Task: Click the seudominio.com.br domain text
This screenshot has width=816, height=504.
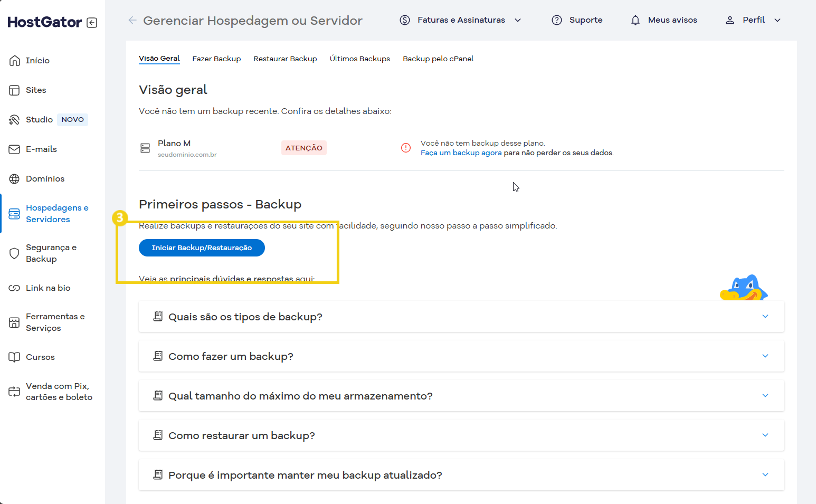Action: [x=187, y=155]
